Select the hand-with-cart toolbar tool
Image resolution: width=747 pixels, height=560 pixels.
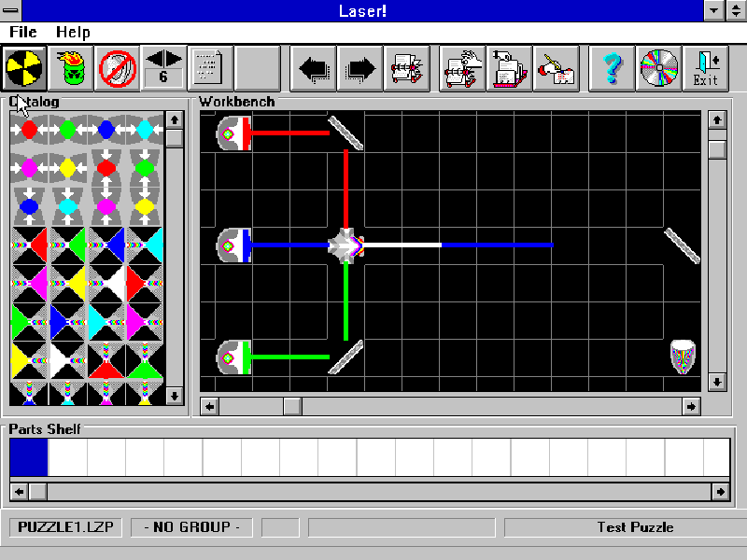[459, 67]
